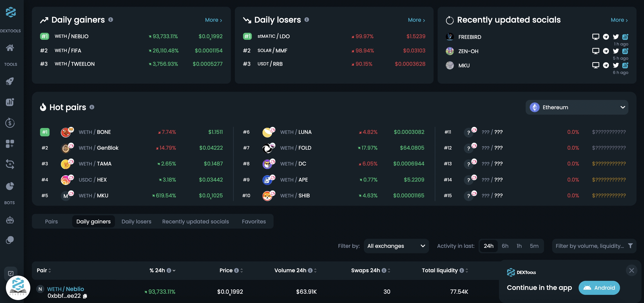Open the rocket icon in the sidebar
The width and height of the screenshot is (644, 303).
[10, 81]
